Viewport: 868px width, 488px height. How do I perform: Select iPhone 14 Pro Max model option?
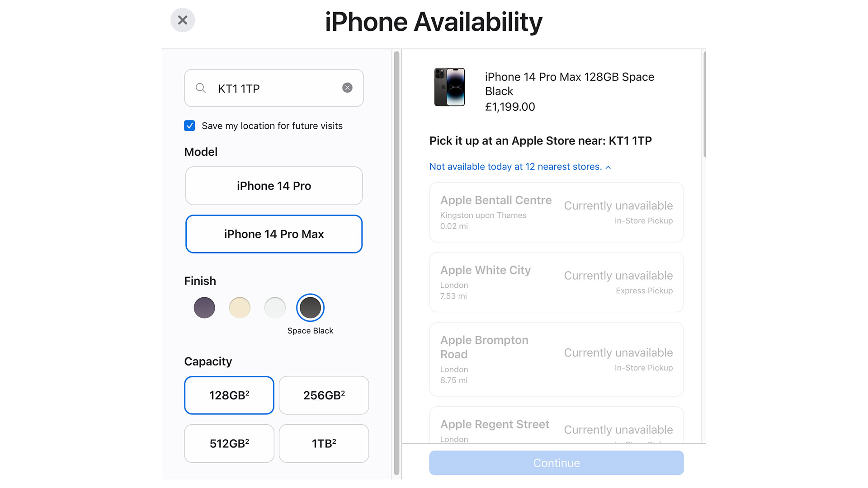(274, 234)
